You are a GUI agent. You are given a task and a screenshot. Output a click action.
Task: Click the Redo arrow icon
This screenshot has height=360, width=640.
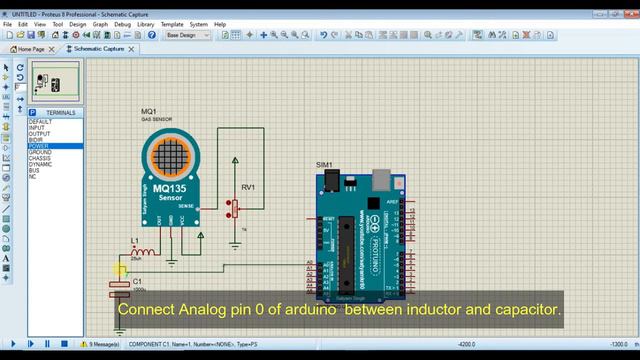334,35
